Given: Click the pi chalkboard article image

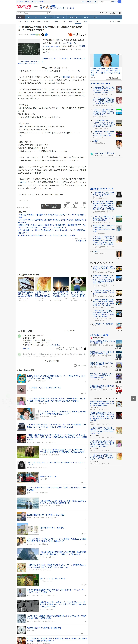Looking at the screenshot, I should (29, 49).
